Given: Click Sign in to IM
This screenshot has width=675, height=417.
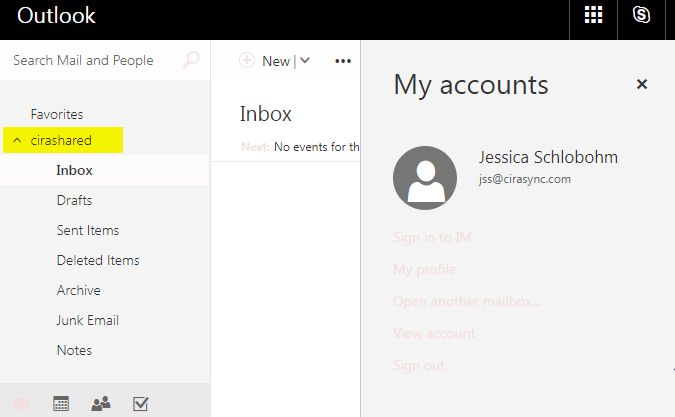Looking at the screenshot, I should coord(432,237).
